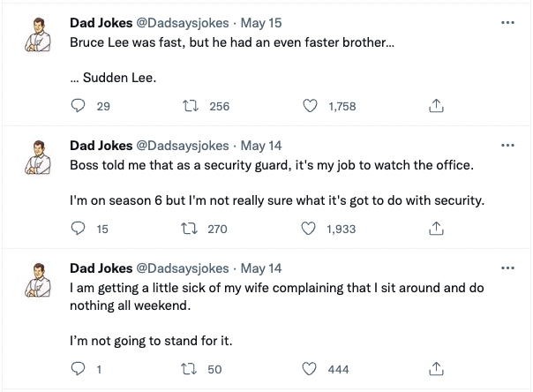
Task: Like the 'sit around' weekend tweet
Action: [309, 369]
